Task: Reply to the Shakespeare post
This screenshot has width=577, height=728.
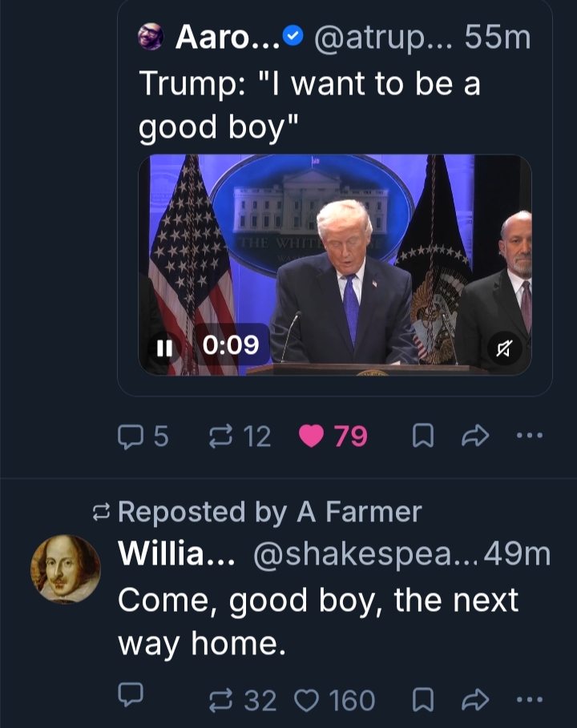Action: (130, 699)
